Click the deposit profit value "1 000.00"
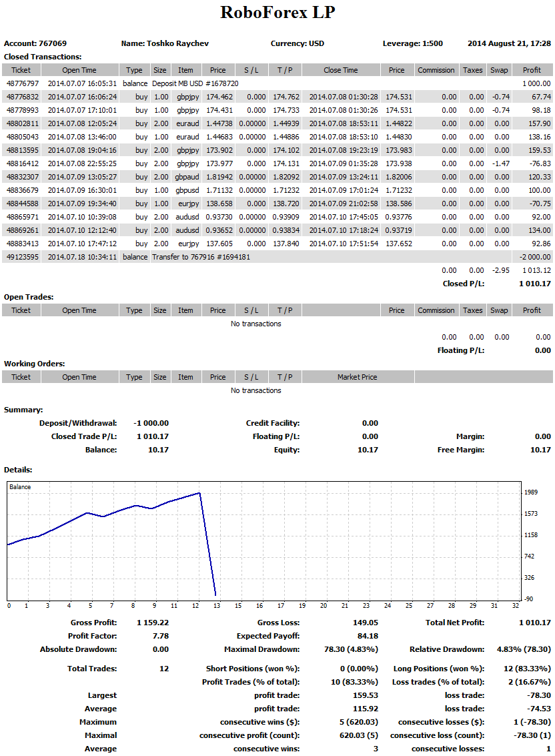Screen dimensions: 555x756 (x=536, y=83)
